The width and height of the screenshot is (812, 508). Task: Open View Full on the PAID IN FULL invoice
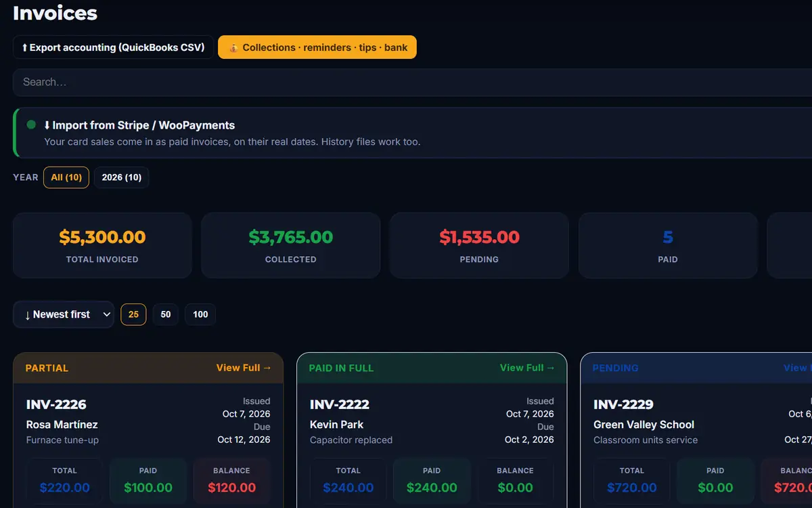[527, 368]
